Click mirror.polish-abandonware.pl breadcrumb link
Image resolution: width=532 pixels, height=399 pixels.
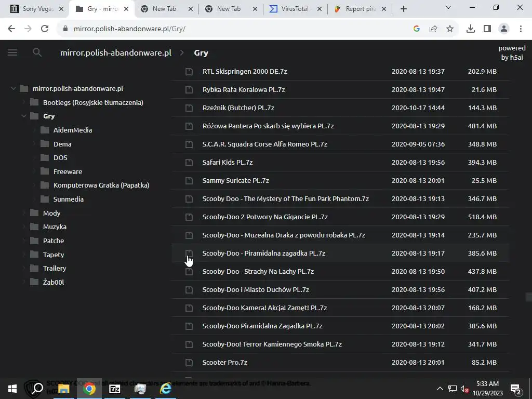tap(116, 53)
